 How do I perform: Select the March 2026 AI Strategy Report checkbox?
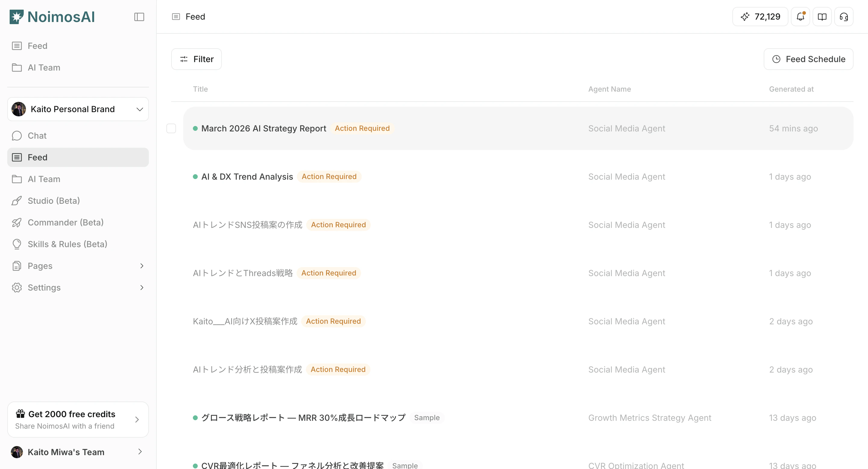[x=171, y=128]
